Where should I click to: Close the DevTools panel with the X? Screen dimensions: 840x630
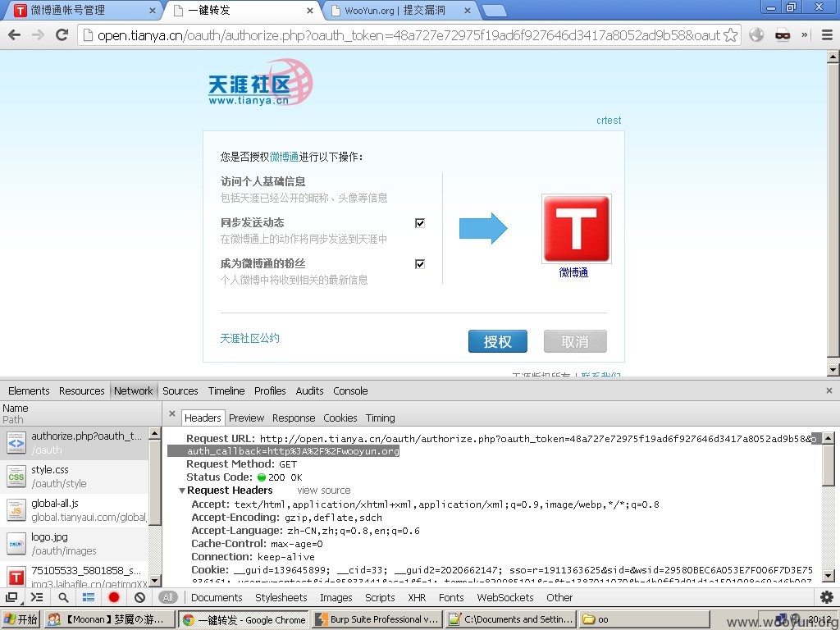(x=829, y=390)
